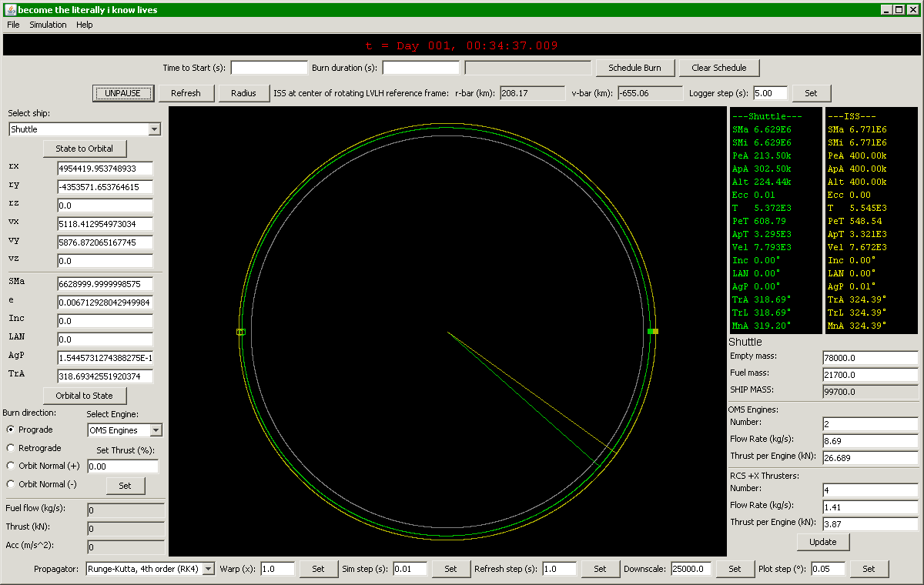Open the Simulation menu
Image resolution: width=924 pixels, height=585 pixels.
click(48, 25)
